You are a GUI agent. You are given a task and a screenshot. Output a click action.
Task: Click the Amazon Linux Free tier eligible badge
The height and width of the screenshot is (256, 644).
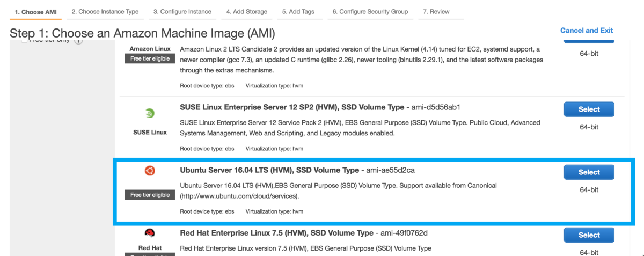150,58
